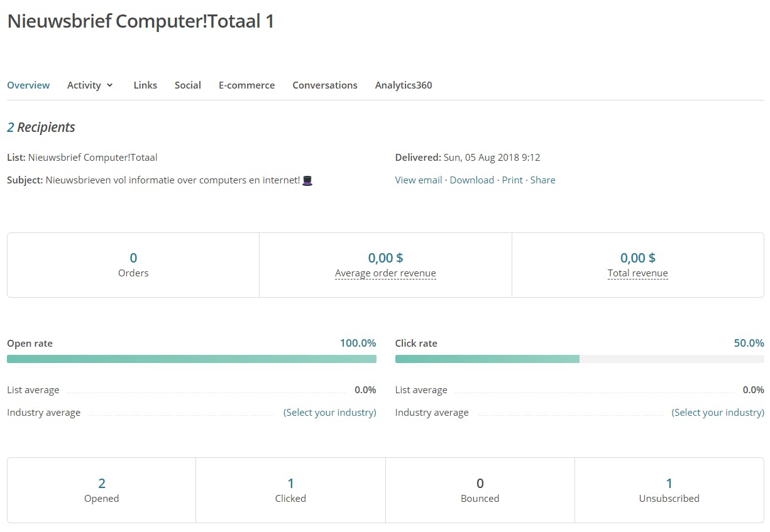Click the Download link
The width and height of the screenshot is (770, 532).
(x=472, y=180)
